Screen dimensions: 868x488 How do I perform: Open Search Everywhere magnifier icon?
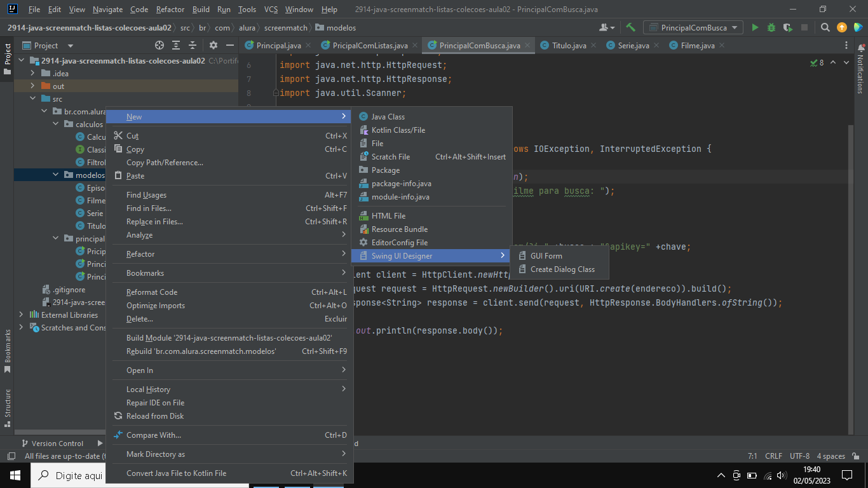[x=825, y=28]
